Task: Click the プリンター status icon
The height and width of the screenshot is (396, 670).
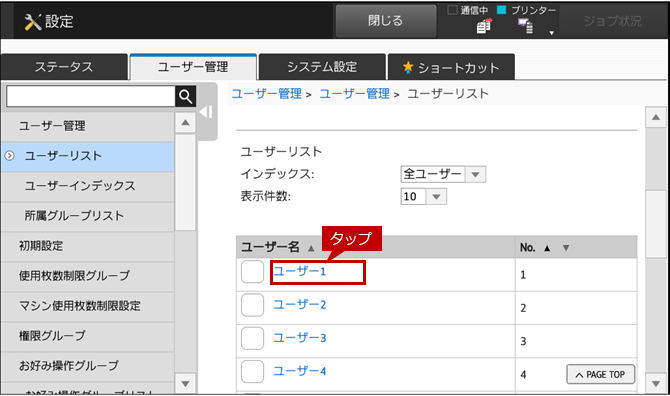Action: pos(526,26)
